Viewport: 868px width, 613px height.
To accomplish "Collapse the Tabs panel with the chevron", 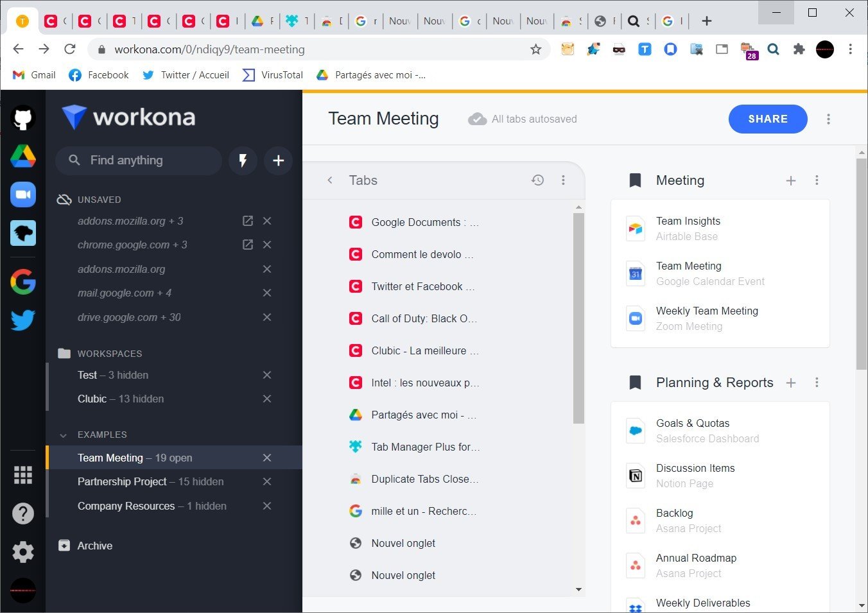I will coord(330,180).
